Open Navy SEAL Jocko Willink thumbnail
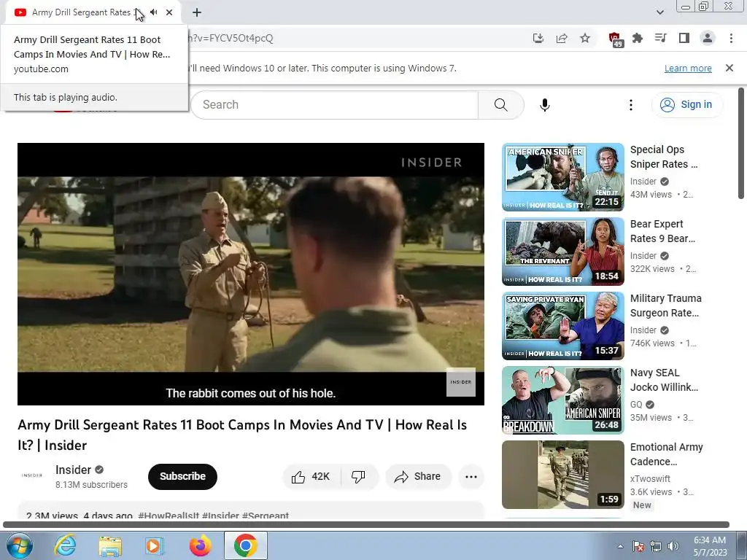 tap(562, 400)
